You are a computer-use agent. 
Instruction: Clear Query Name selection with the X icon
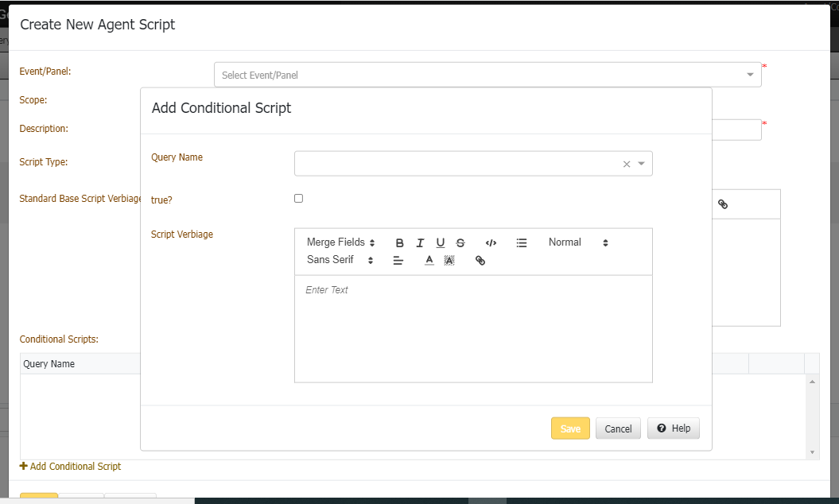626,165
